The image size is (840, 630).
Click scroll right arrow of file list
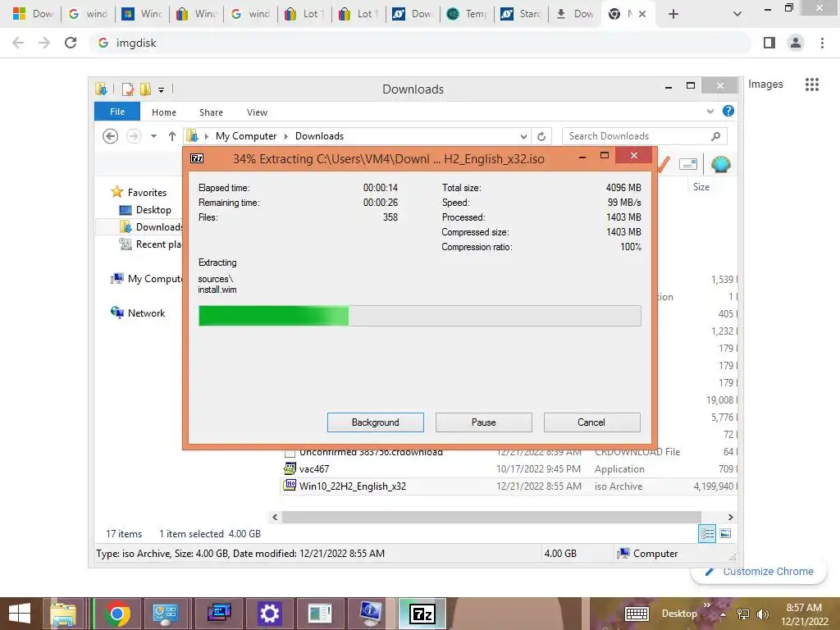tap(731, 517)
